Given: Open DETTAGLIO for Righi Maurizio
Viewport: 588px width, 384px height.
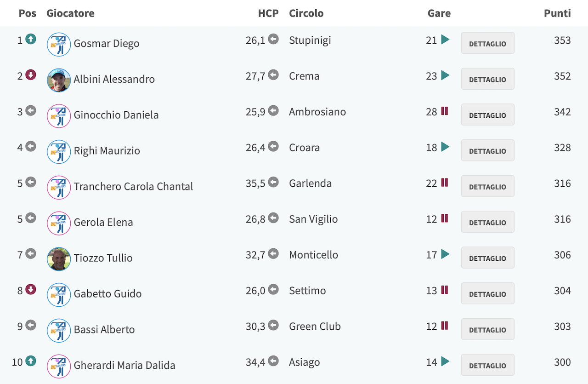Looking at the screenshot, I should [x=488, y=150].
